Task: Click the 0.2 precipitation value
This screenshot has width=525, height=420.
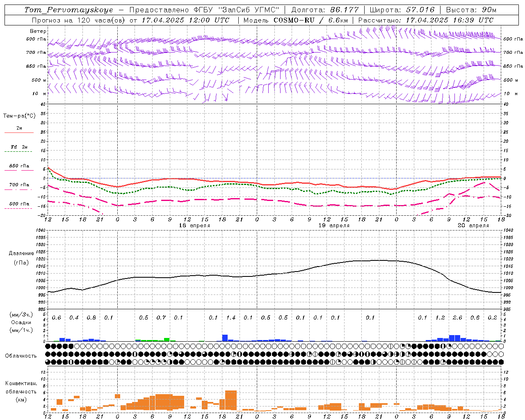Action: click(493, 318)
